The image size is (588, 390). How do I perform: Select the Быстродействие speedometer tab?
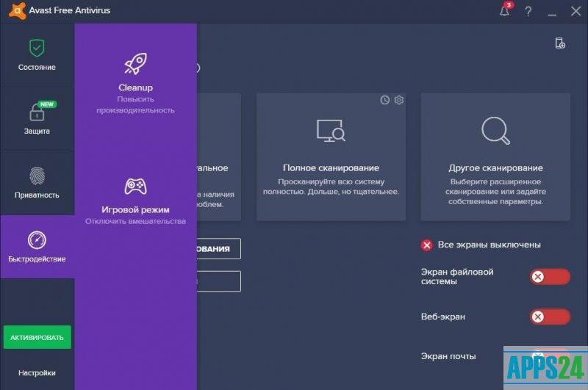[37, 247]
